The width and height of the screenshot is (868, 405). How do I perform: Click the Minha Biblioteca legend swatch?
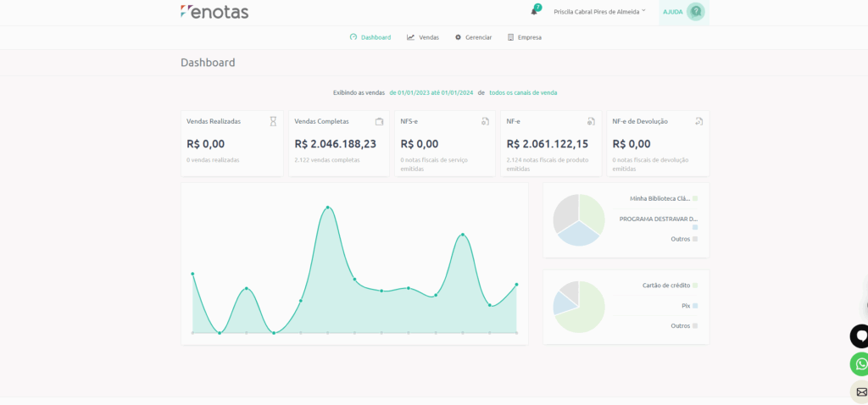tap(695, 198)
